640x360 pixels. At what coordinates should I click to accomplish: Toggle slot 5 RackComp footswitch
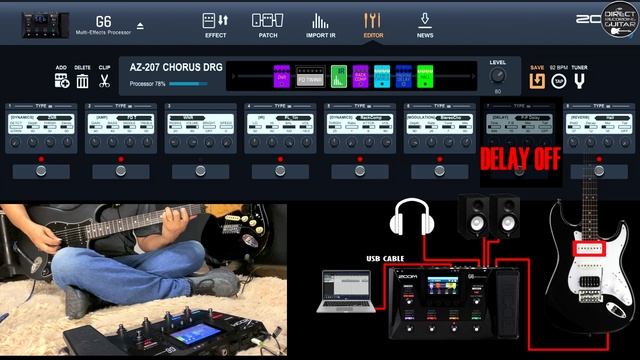click(x=360, y=171)
